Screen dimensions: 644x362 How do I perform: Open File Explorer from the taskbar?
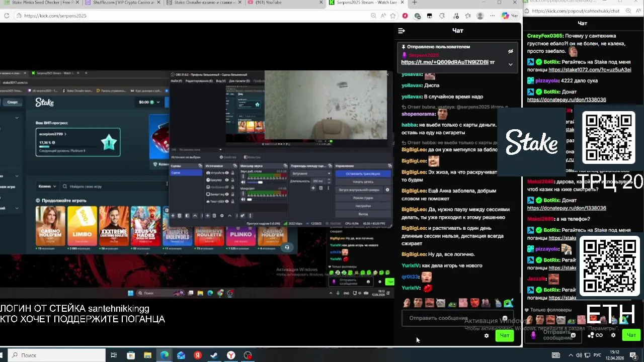147,355
